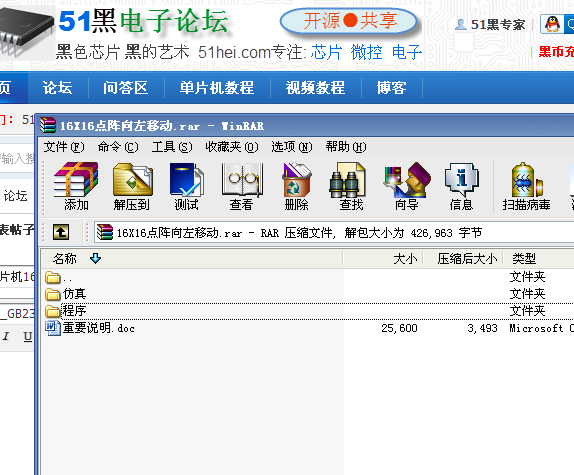The height and width of the screenshot is (475, 574).
Task: Click the sort arrow in 名称 column
Action: pyautogui.click(x=96, y=258)
